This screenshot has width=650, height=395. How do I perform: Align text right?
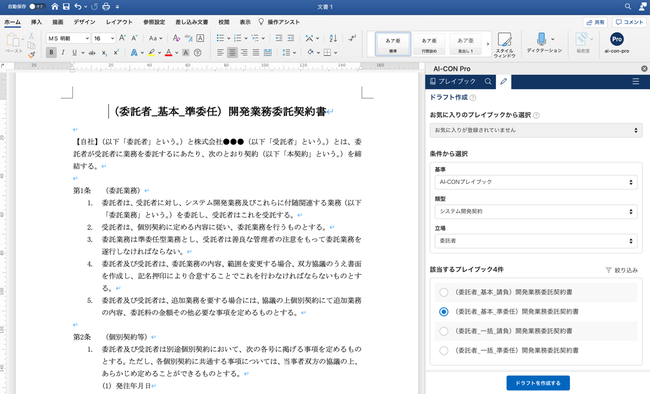pyautogui.click(x=244, y=53)
